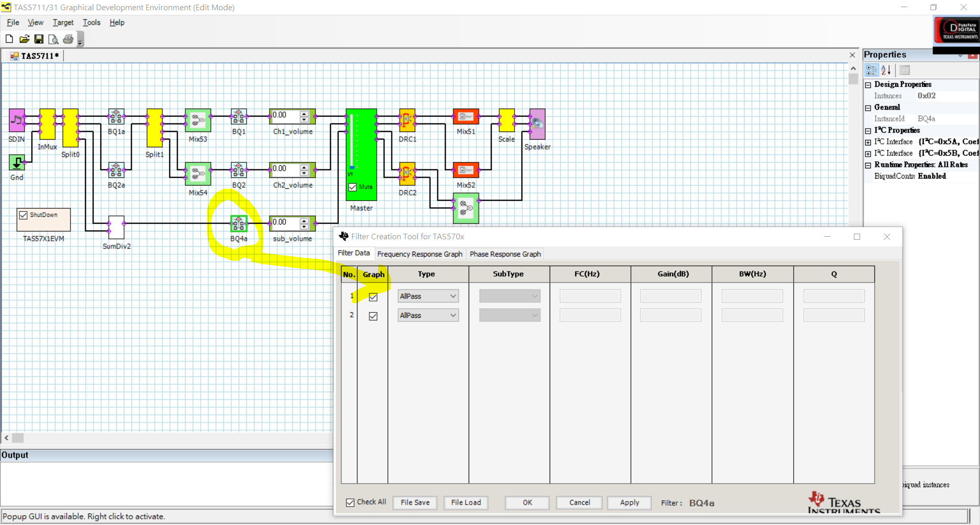Click the File Save button
980x525 pixels.
415,503
